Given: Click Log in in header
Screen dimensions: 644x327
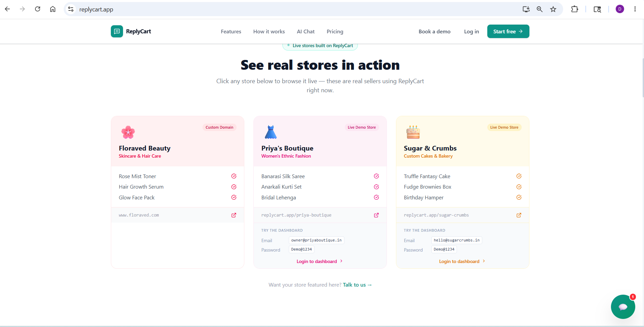Looking at the screenshot, I should tap(471, 31).
